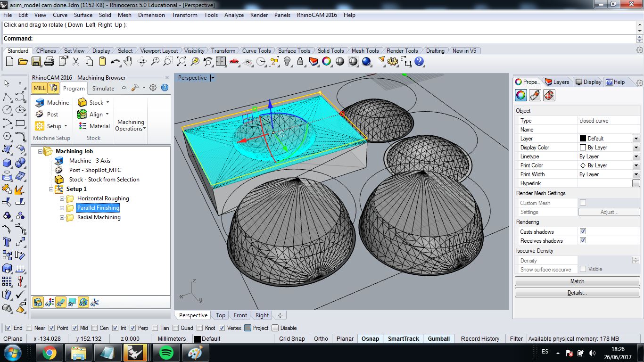Switch to the Top viewport tab
Screen dimensions: 644x362
coord(221,315)
